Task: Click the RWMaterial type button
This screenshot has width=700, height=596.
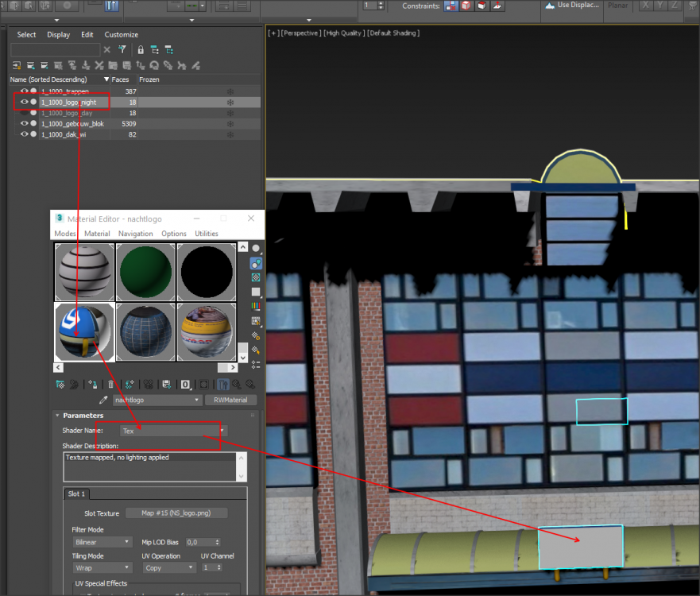Action: click(230, 401)
